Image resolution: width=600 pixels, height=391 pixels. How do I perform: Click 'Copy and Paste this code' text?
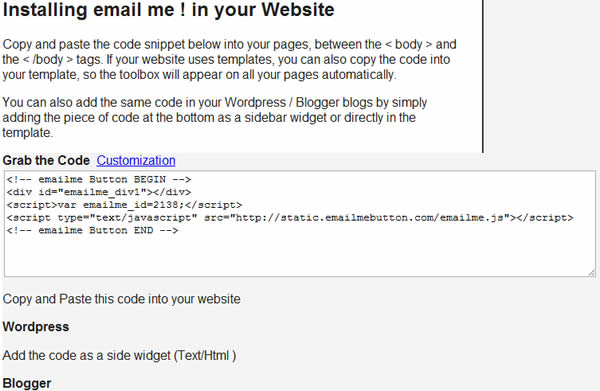[x=122, y=299]
